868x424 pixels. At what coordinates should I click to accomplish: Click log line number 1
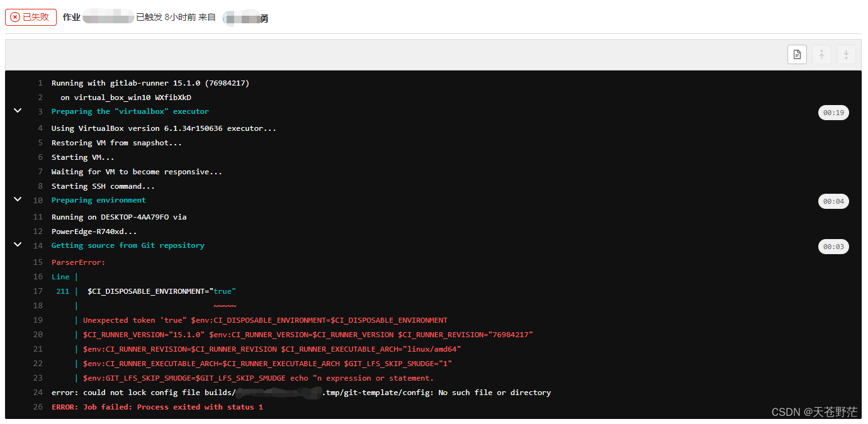coord(40,83)
